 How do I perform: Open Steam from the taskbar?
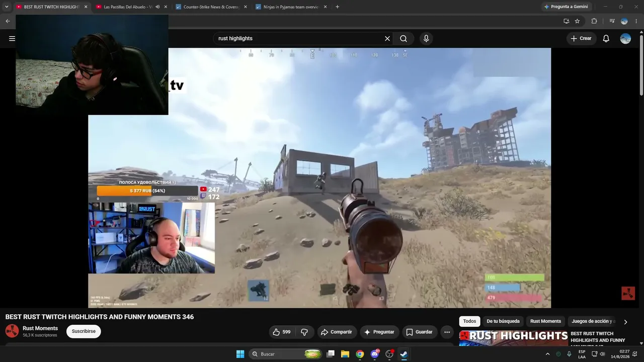pyautogui.click(x=404, y=354)
